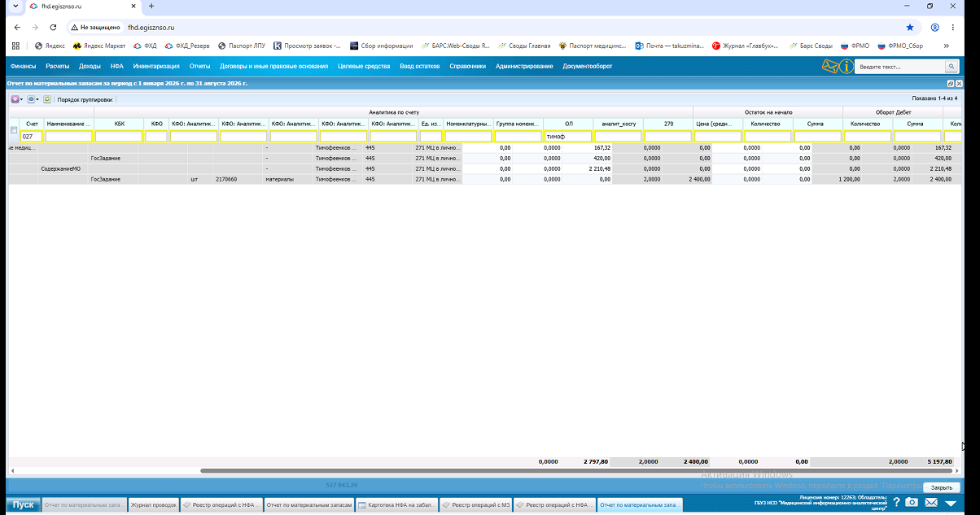The image size is (980, 515).
Task: Click the Порядок группировки label
Action: (x=85, y=99)
